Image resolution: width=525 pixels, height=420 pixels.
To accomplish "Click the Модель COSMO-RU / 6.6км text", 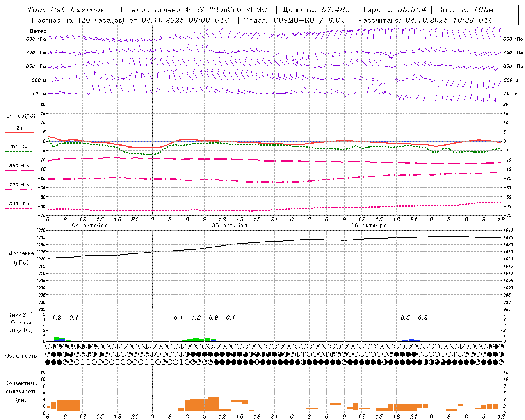I will click(295, 20).
